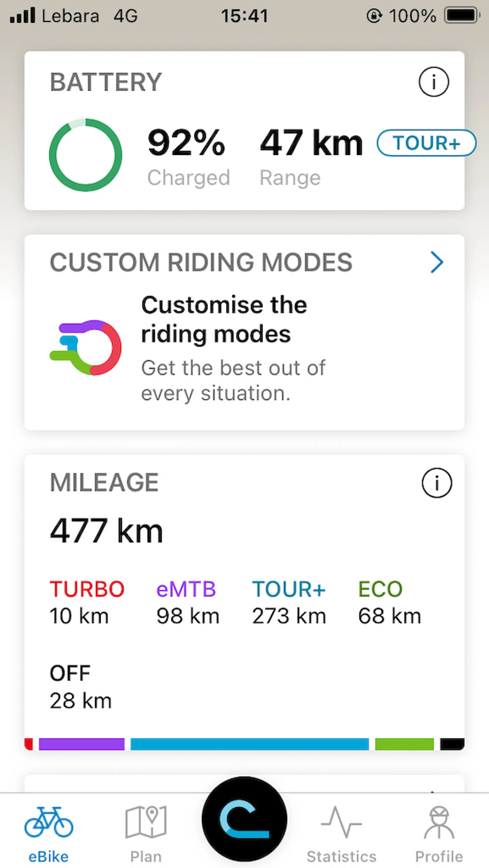Tap the Mileage info icon
This screenshot has width=489, height=868.
point(437,483)
